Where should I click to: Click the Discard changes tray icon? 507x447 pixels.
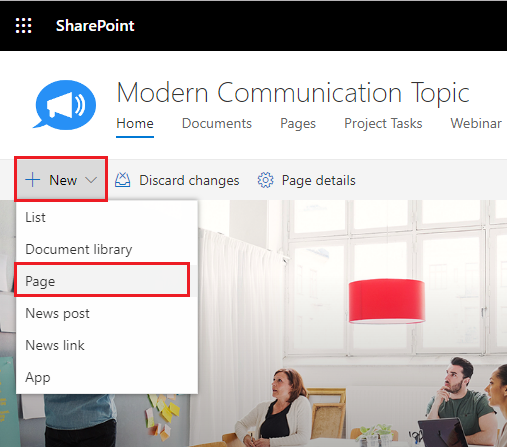(123, 180)
